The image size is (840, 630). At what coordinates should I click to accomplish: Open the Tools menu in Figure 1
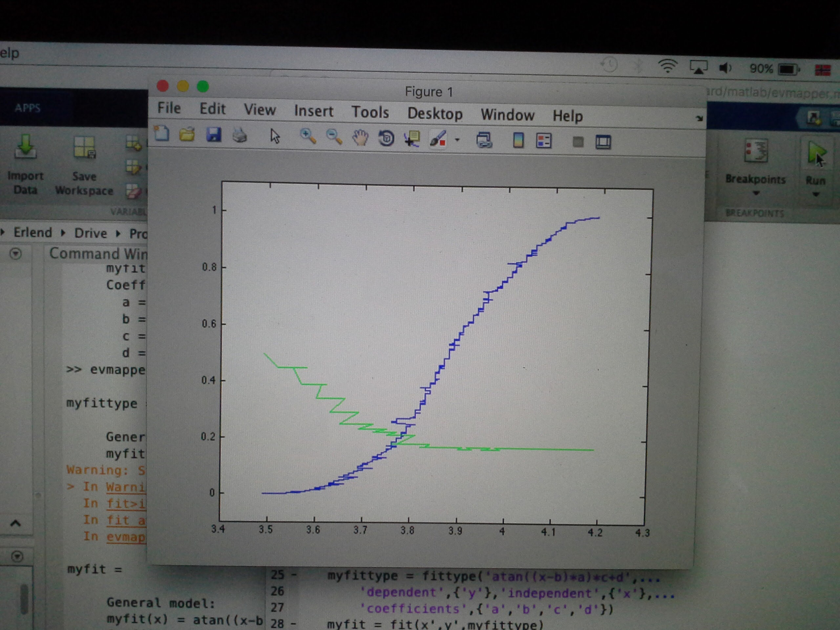pos(371,113)
